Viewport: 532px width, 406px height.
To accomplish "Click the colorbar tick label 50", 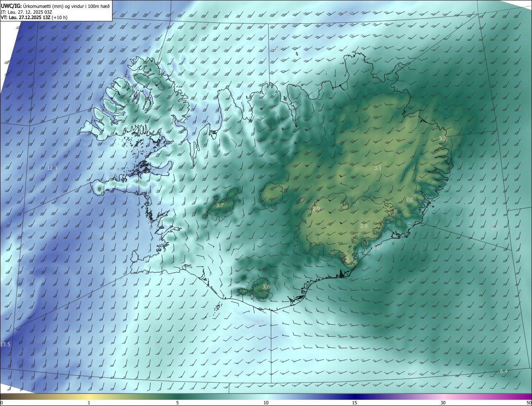I will [x=529, y=403].
